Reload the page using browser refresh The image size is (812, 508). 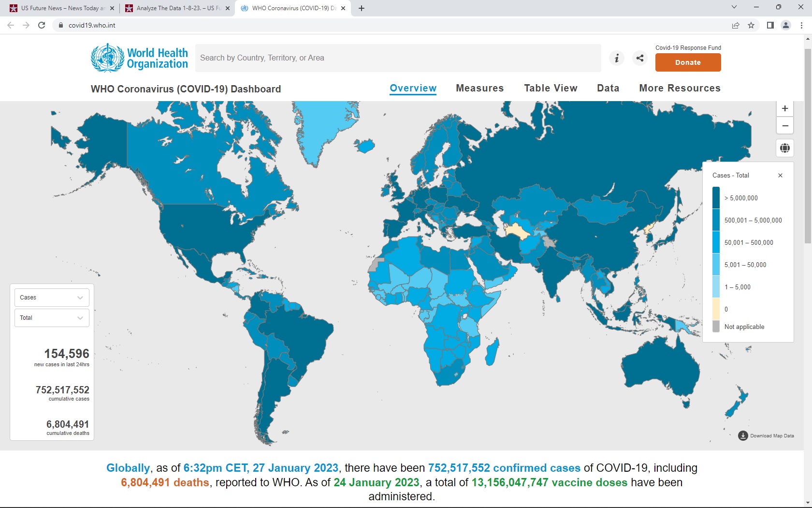(x=42, y=25)
